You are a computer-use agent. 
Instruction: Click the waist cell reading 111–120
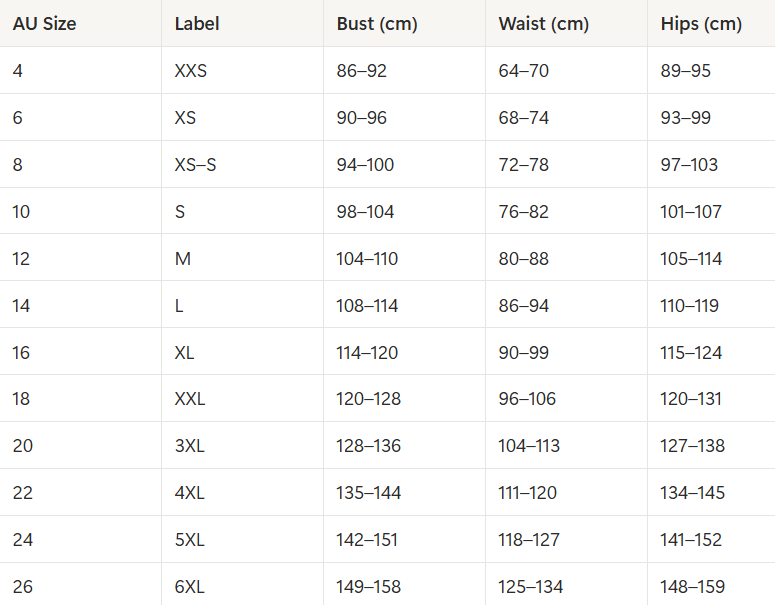(528, 493)
